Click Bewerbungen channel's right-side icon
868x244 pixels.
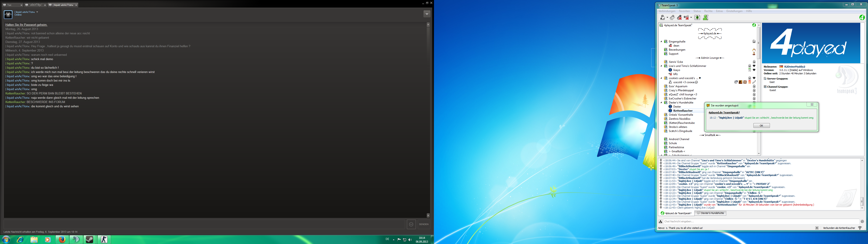click(x=754, y=49)
